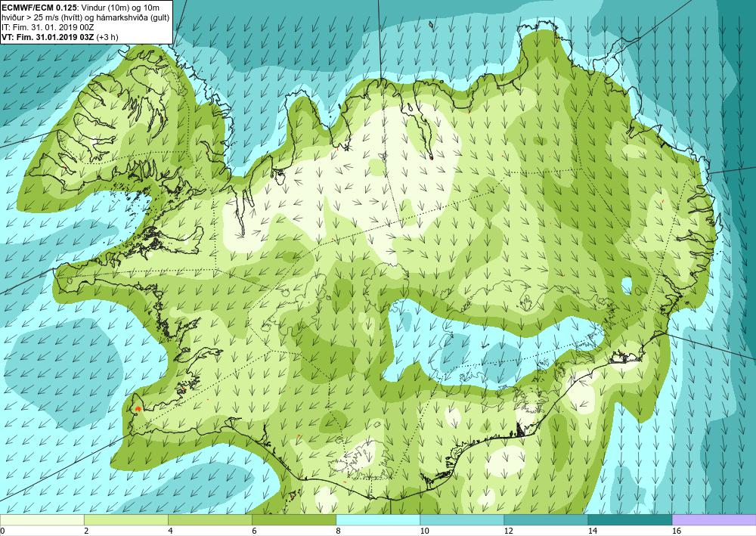The height and width of the screenshot is (536, 756).
Task: Click the 0–2 m/s pale yellow legend swatch
Action: (42, 519)
